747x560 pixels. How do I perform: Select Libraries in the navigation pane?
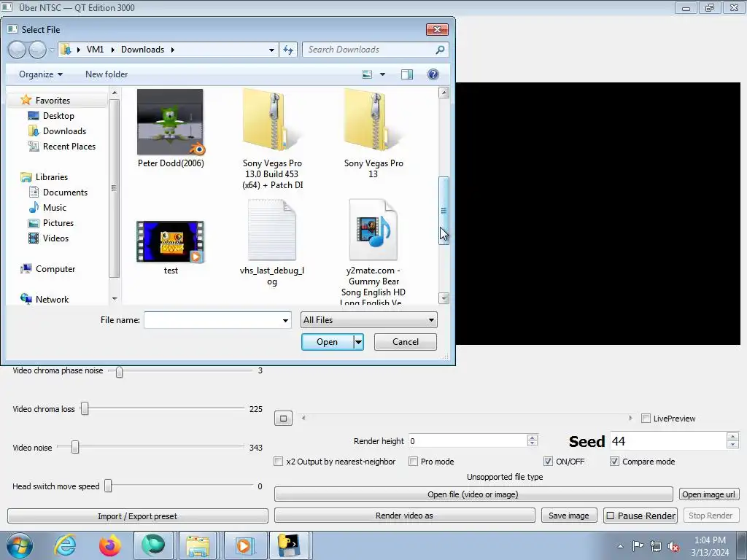point(52,177)
